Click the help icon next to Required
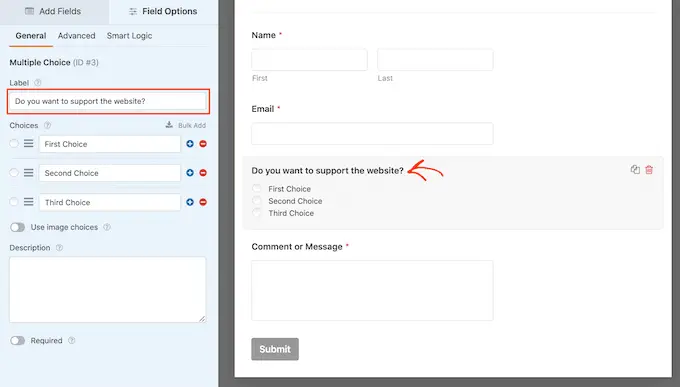 tap(72, 341)
